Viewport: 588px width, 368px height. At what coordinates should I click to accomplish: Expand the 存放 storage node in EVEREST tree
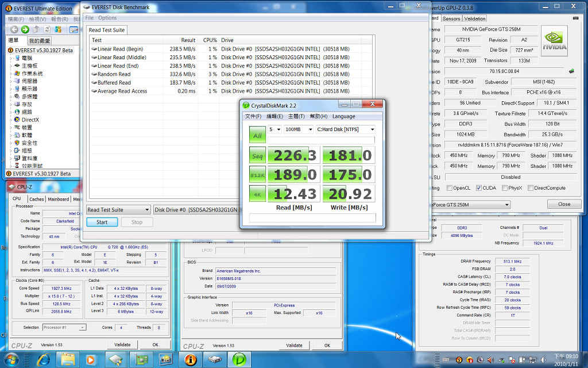11,105
